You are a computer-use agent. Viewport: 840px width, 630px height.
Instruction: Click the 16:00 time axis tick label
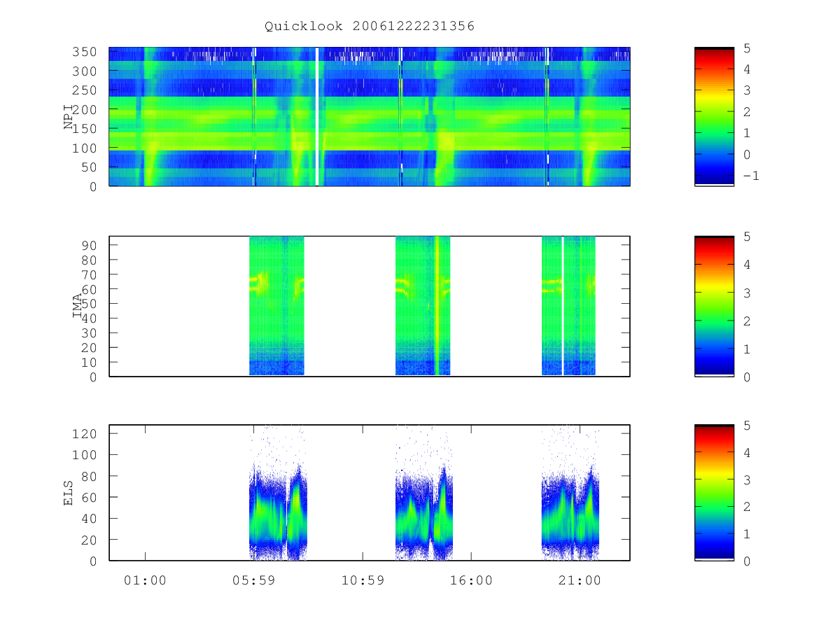tap(471, 580)
